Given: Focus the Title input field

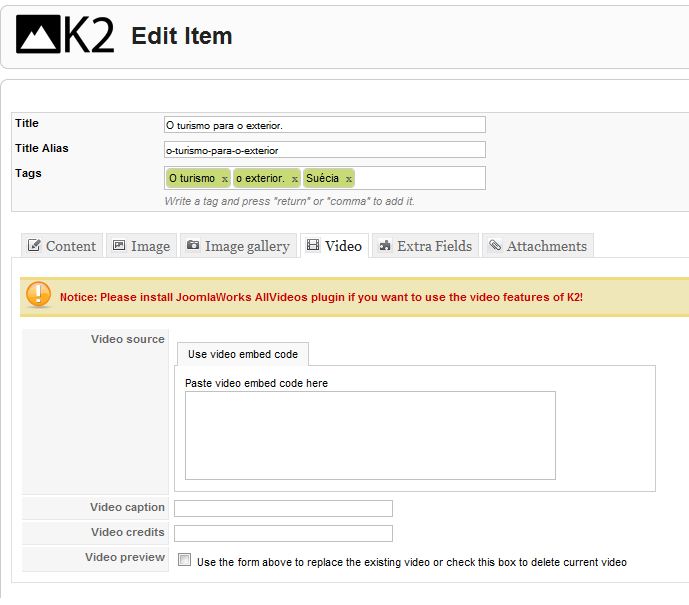Looking at the screenshot, I should pyautogui.click(x=325, y=125).
